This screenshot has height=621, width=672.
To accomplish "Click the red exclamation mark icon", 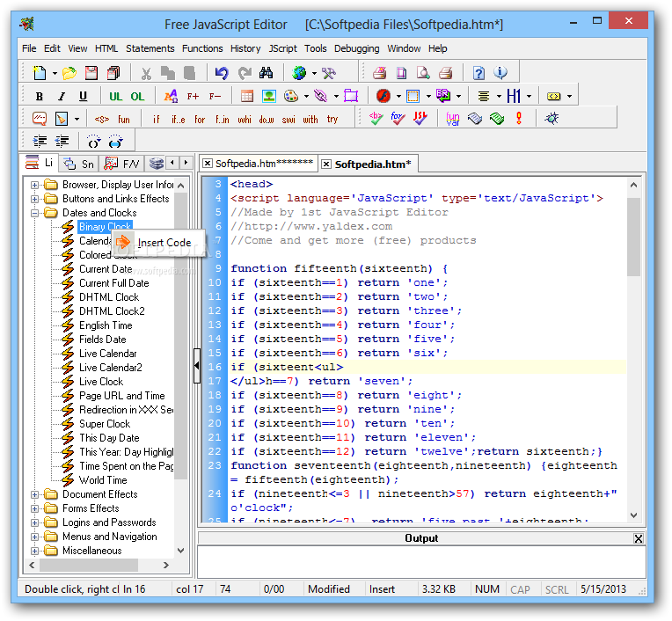I will tap(519, 118).
